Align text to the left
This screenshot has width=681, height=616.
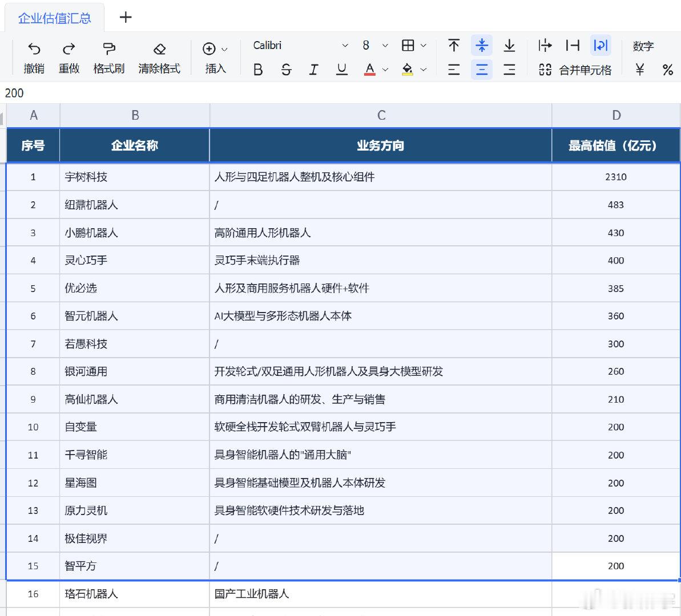pyautogui.click(x=454, y=70)
